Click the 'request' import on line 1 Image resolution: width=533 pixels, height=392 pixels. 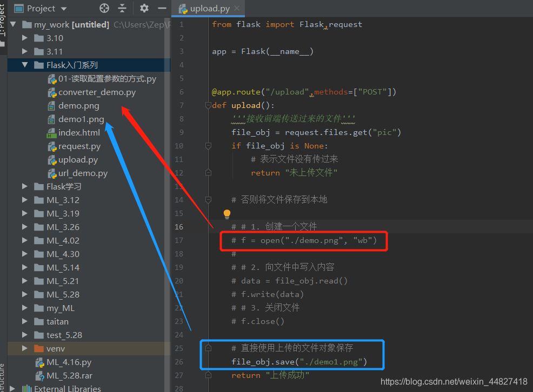click(x=345, y=24)
